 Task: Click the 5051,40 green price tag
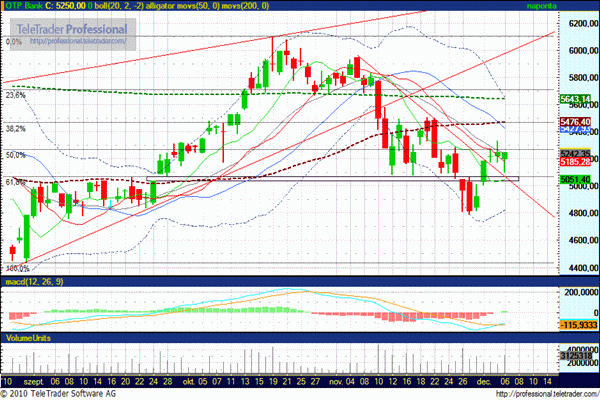point(575,180)
